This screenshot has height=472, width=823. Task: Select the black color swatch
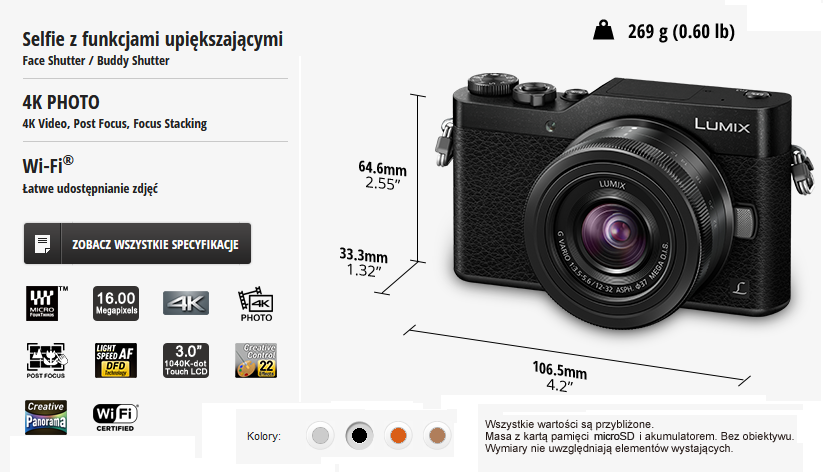pyautogui.click(x=359, y=435)
